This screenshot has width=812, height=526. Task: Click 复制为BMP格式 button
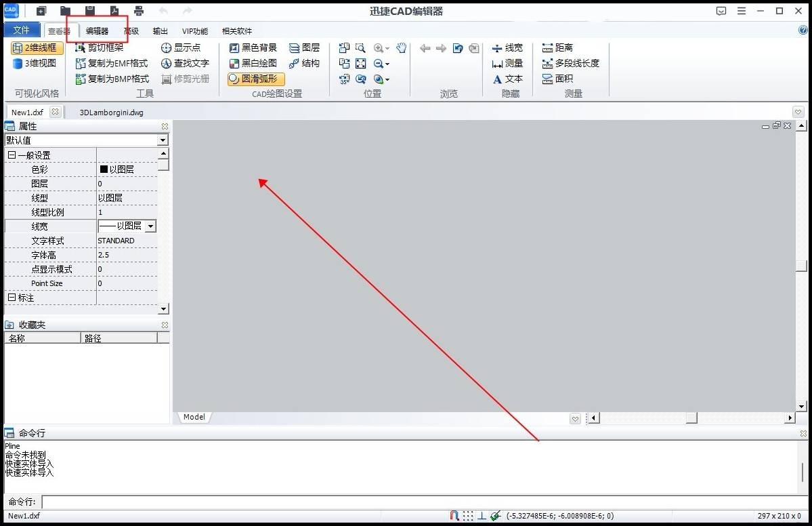pyautogui.click(x=112, y=79)
